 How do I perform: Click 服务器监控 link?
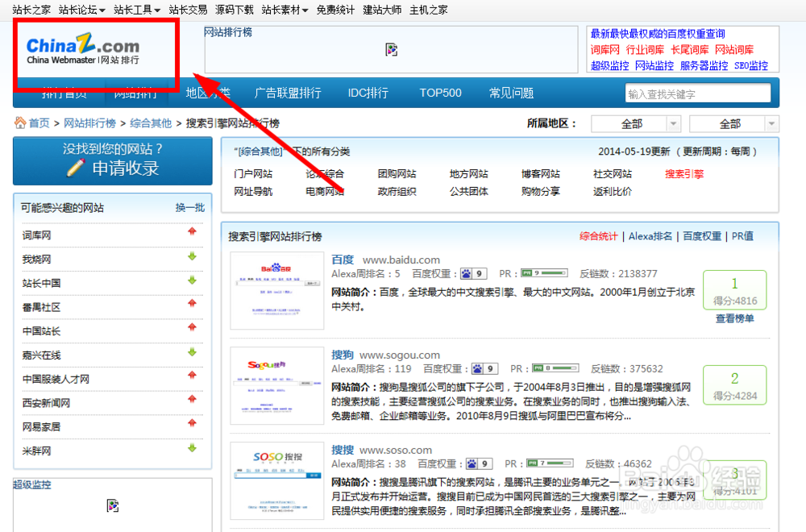point(704,66)
